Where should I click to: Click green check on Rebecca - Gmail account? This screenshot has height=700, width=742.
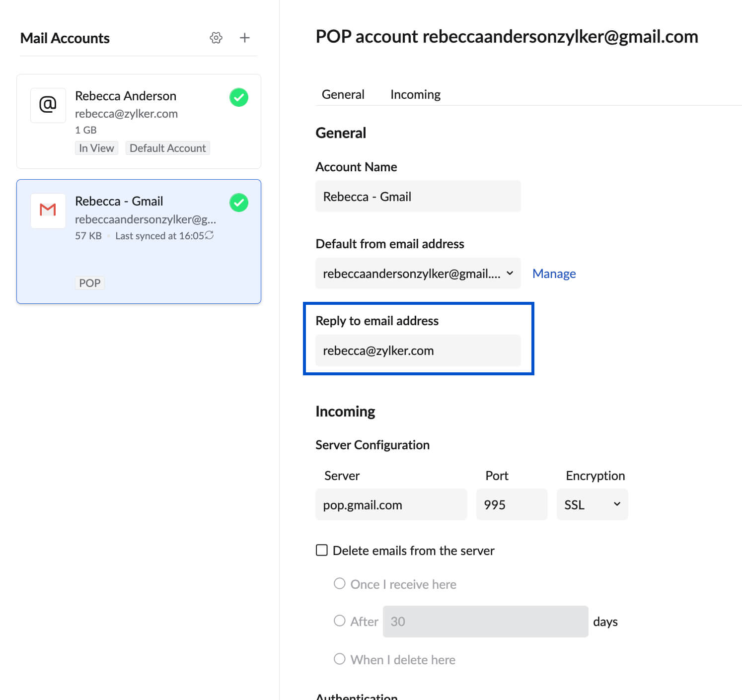(x=239, y=203)
